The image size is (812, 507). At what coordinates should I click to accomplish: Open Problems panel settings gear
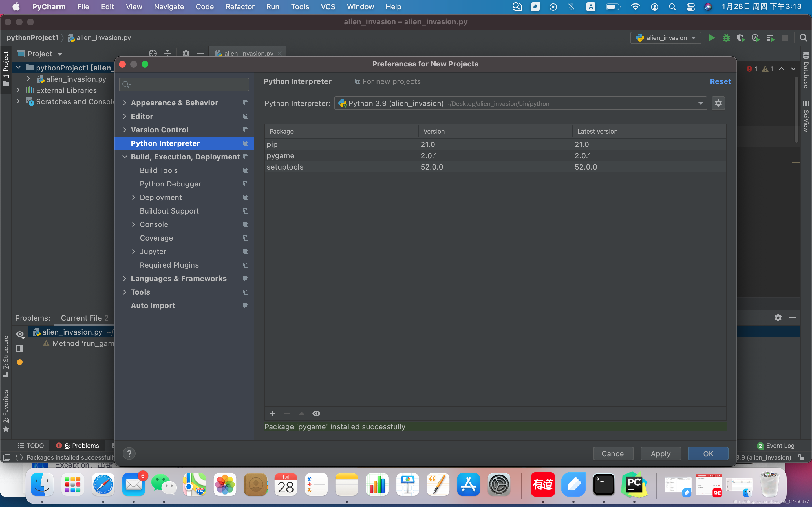pyautogui.click(x=778, y=317)
